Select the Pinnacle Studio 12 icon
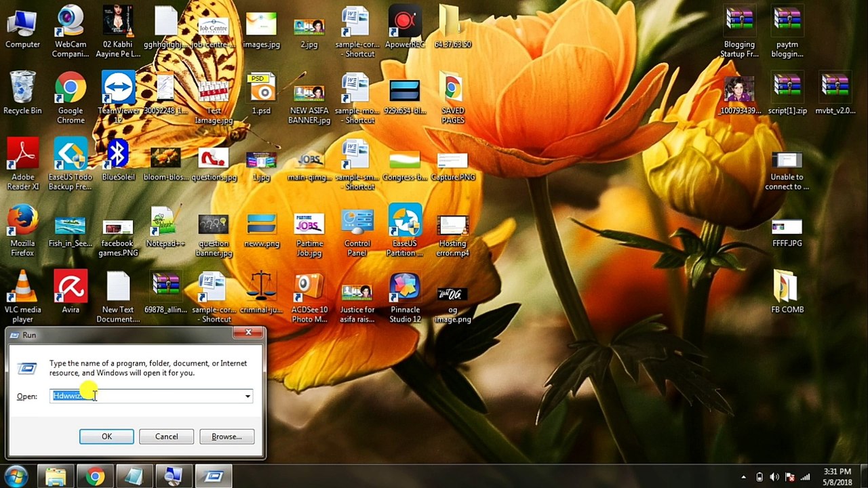 [405, 296]
